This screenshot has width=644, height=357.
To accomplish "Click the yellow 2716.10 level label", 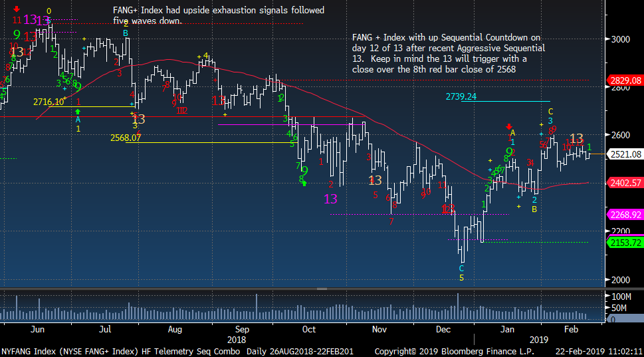I will tap(49, 102).
